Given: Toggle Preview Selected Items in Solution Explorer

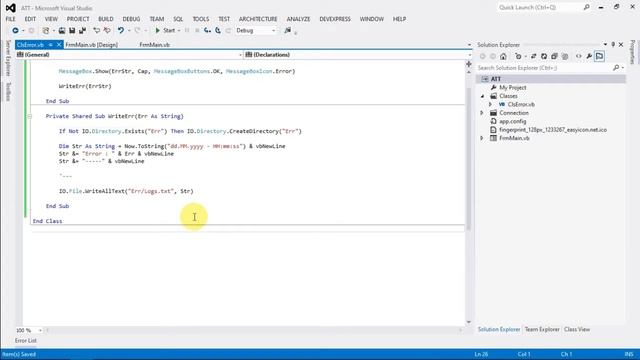Looking at the screenshot, I should [600, 56].
